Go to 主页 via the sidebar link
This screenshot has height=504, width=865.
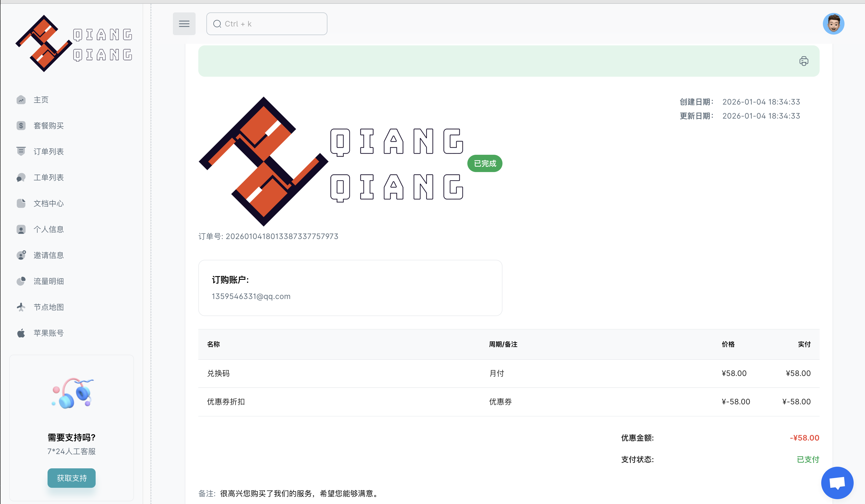41,99
